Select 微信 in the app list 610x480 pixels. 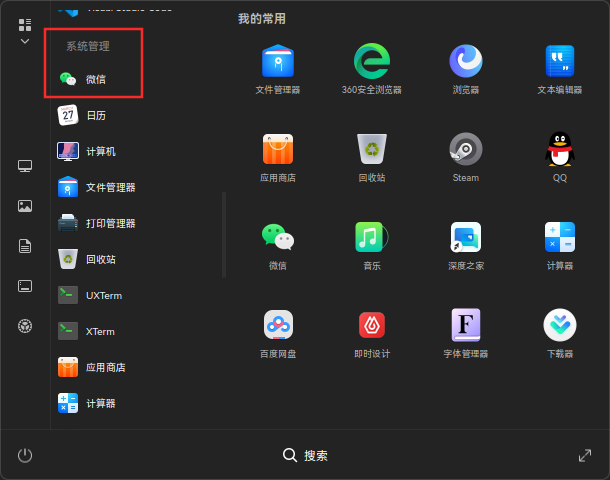82,79
